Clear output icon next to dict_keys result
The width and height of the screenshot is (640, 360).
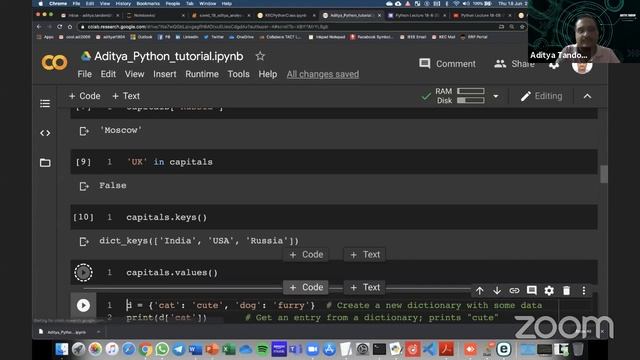click(x=84, y=242)
